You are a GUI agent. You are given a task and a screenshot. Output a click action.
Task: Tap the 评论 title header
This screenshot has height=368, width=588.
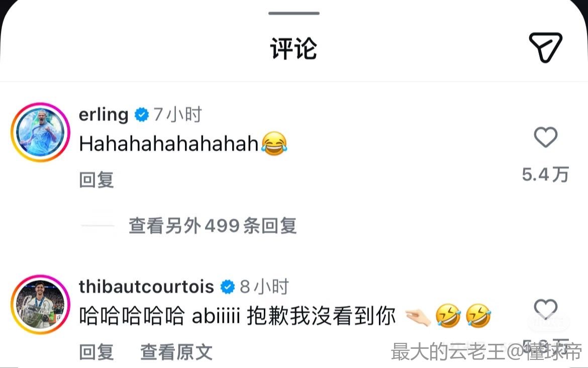[294, 48]
